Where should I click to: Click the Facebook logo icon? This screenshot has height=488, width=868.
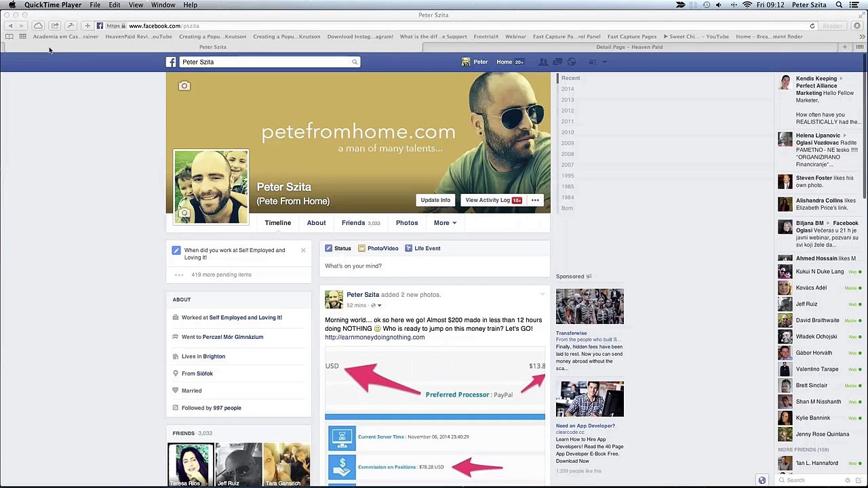[x=171, y=62]
